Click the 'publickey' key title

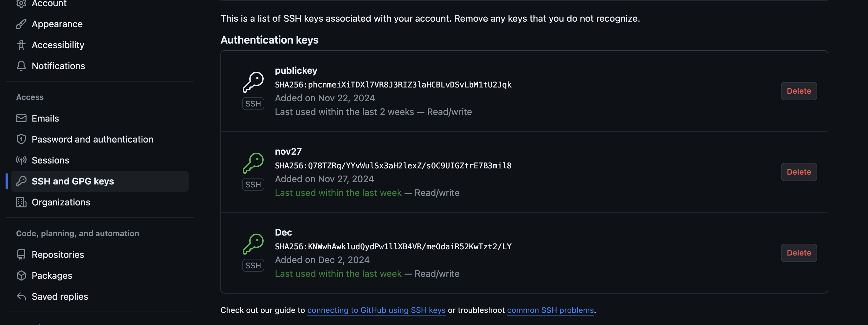coord(296,70)
